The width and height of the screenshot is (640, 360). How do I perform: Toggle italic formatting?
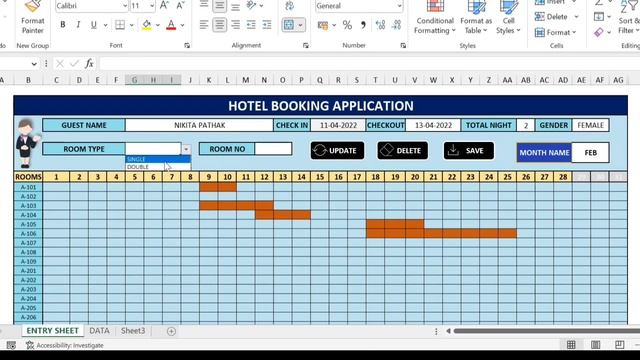click(78, 25)
